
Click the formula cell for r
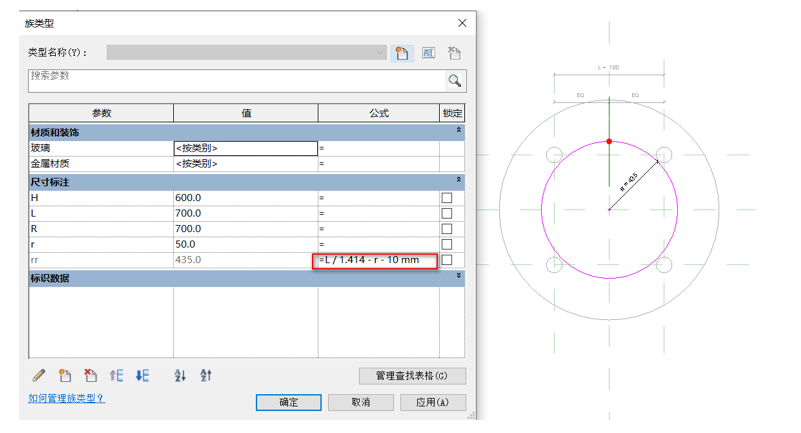(379, 245)
